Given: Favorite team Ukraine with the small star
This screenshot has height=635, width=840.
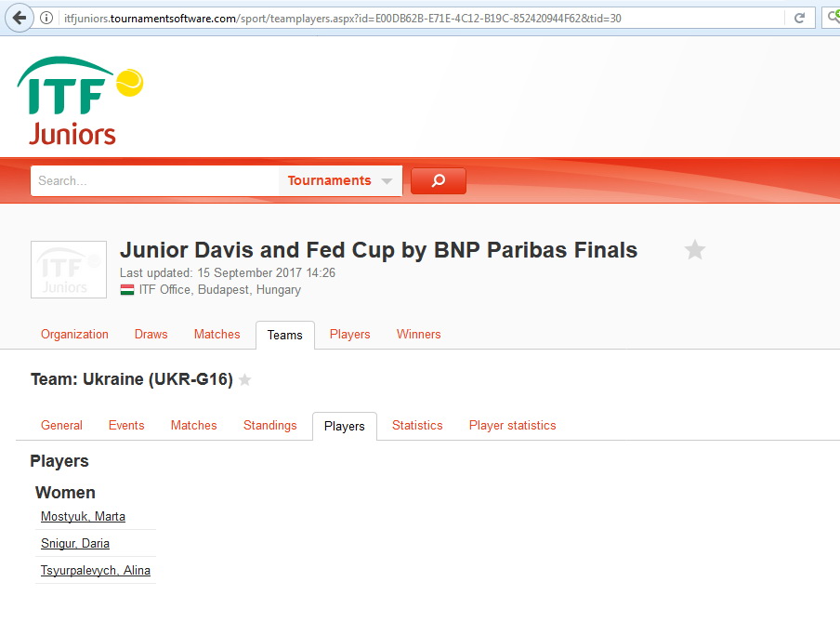Looking at the screenshot, I should pos(244,379).
